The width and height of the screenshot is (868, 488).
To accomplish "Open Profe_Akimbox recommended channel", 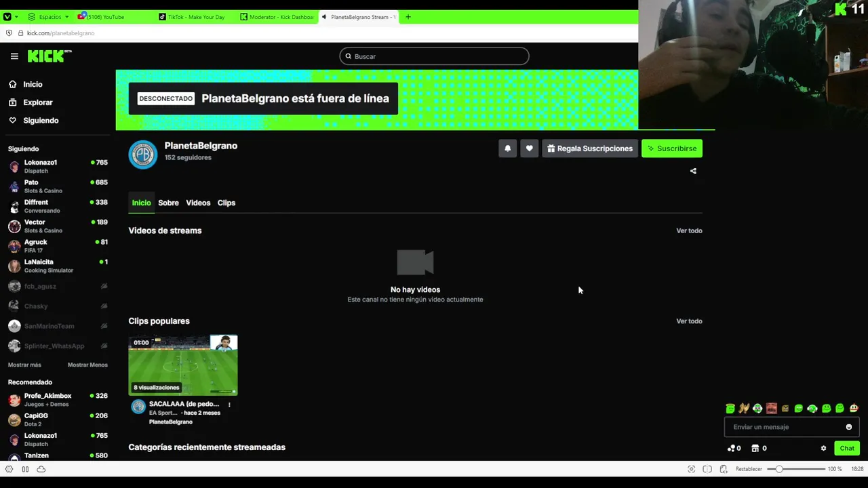I will pos(58,400).
